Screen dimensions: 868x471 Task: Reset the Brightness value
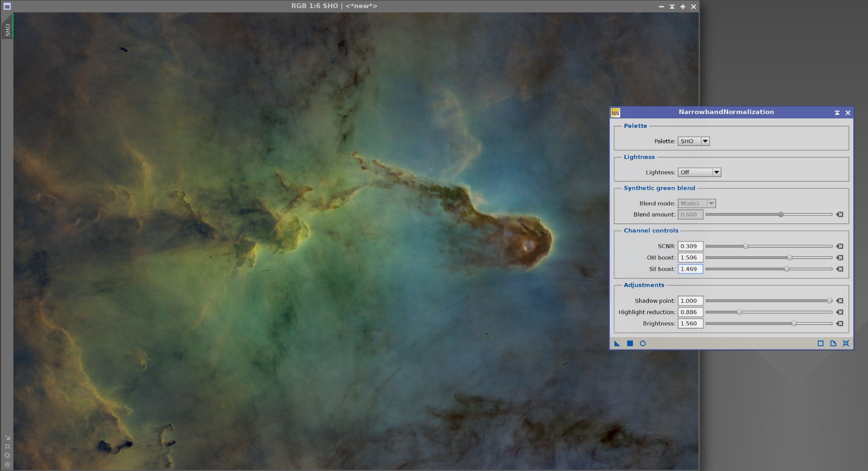coord(840,324)
